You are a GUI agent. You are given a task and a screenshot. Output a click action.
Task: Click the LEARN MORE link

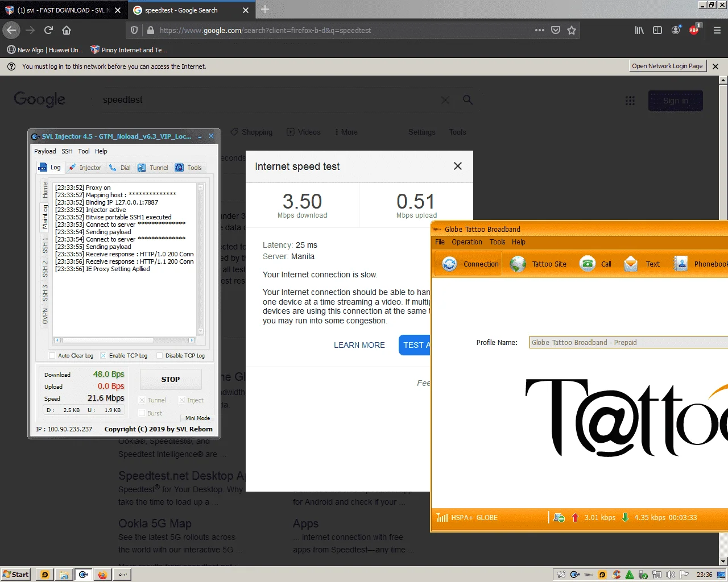click(359, 345)
